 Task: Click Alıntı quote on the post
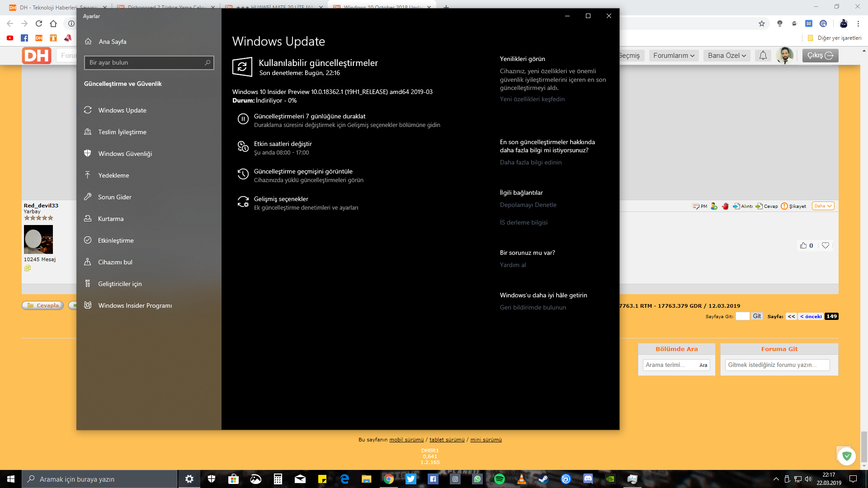743,206
